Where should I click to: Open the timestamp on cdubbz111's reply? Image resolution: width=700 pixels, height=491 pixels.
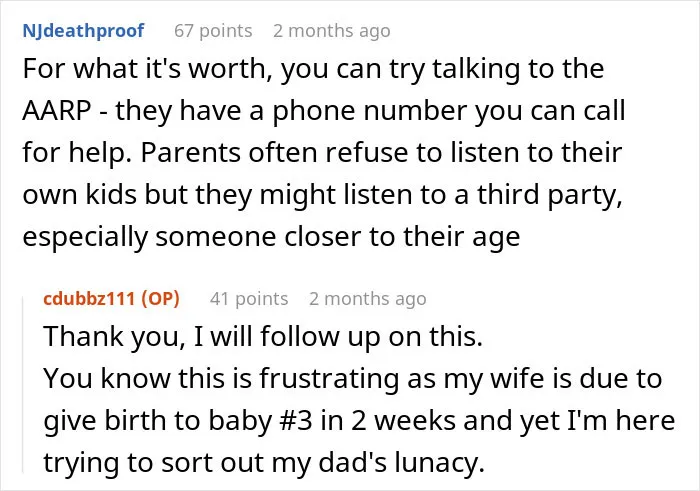(367, 299)
